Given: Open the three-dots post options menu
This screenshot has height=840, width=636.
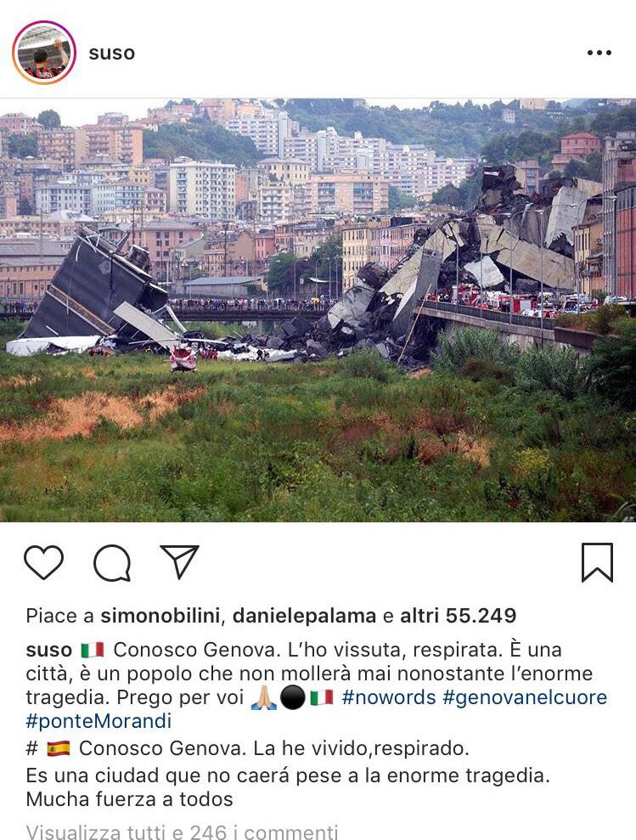Looking at the screenshot, I should tap(599, 53).
